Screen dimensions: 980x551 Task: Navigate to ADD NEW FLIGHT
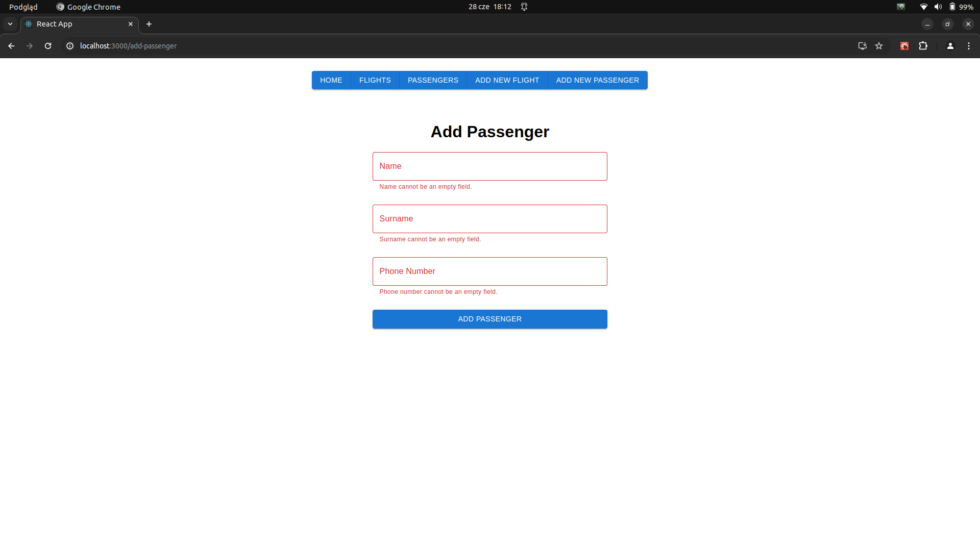point(507,80)
